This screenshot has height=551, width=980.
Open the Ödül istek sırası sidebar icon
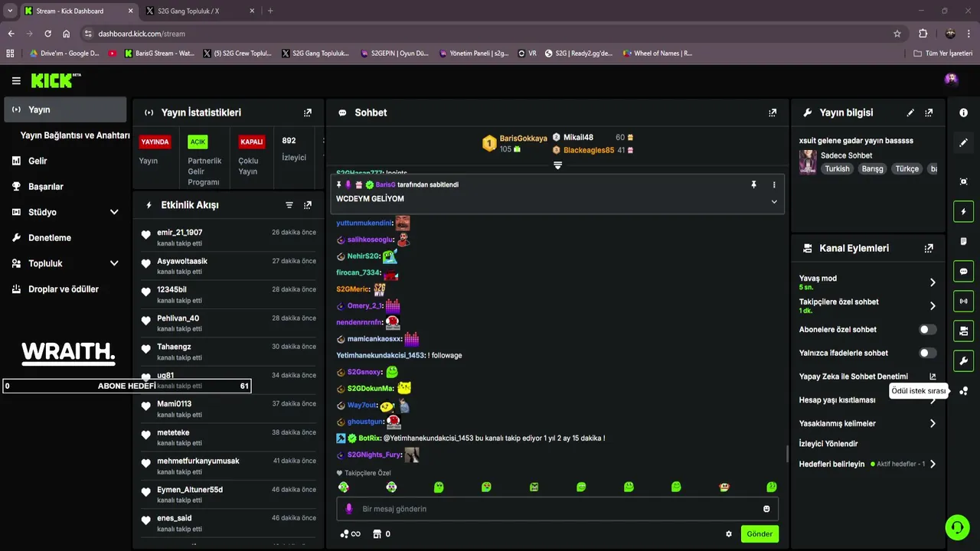pos(963,390)
